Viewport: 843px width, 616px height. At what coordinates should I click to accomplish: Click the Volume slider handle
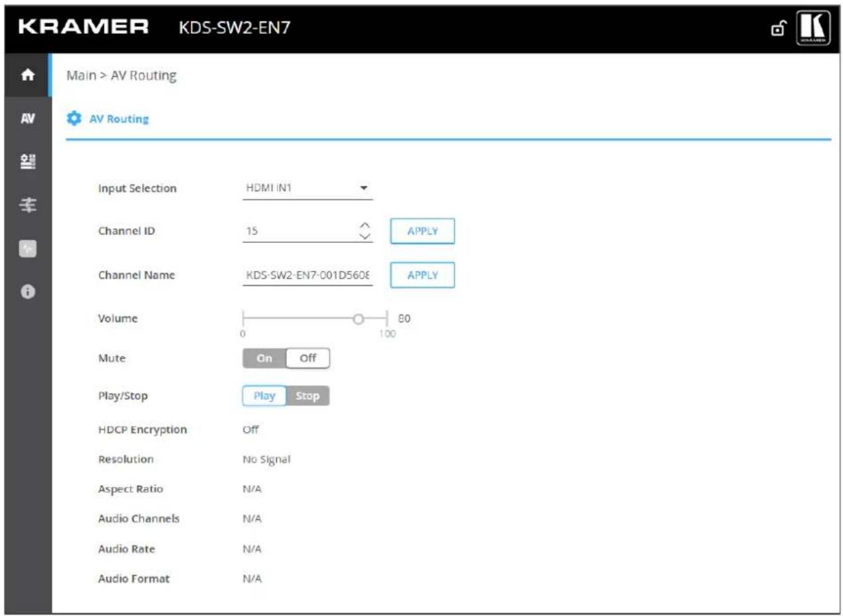(358, 319)
